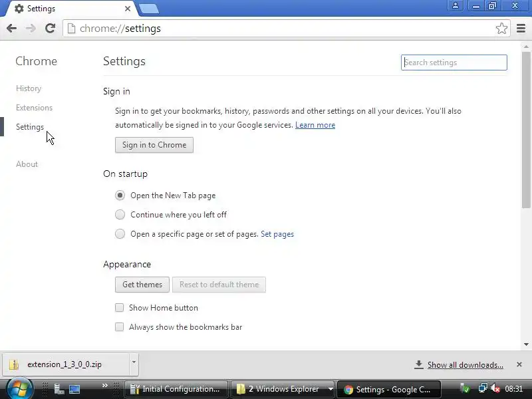This screenshot has height=399, width=532.
Task: Switch to Settings - Google Chrome taskbar item
Action: tap(388, 389)
